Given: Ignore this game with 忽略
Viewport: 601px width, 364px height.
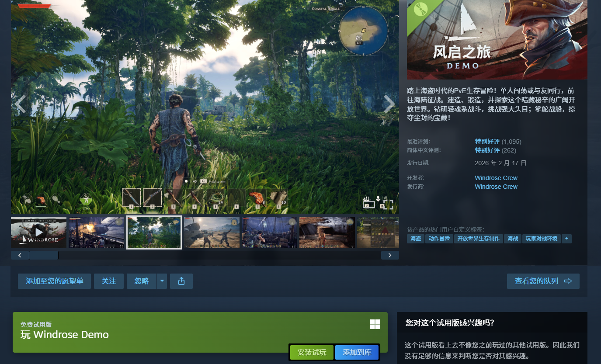Looking at the screenshot, I should coord(142,281).
